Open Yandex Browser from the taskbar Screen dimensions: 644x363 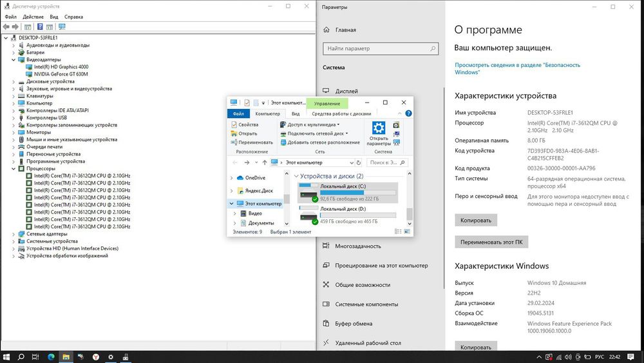point(96,357)
